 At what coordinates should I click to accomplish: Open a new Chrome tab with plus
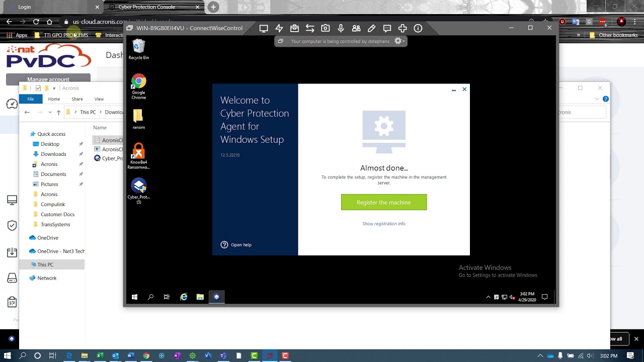tap(213, 7)
